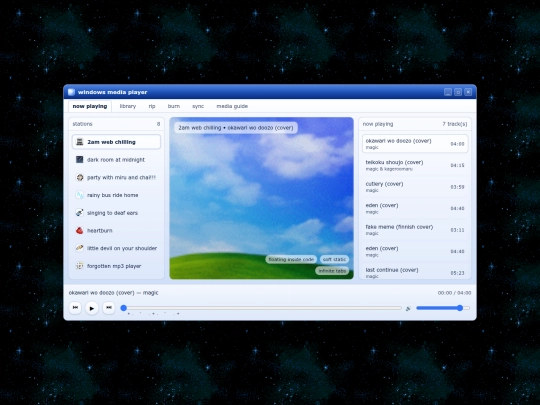The width and height of the screenshot is (540, 405).
Task: Skip to the next track
Action: click(108, 308)
